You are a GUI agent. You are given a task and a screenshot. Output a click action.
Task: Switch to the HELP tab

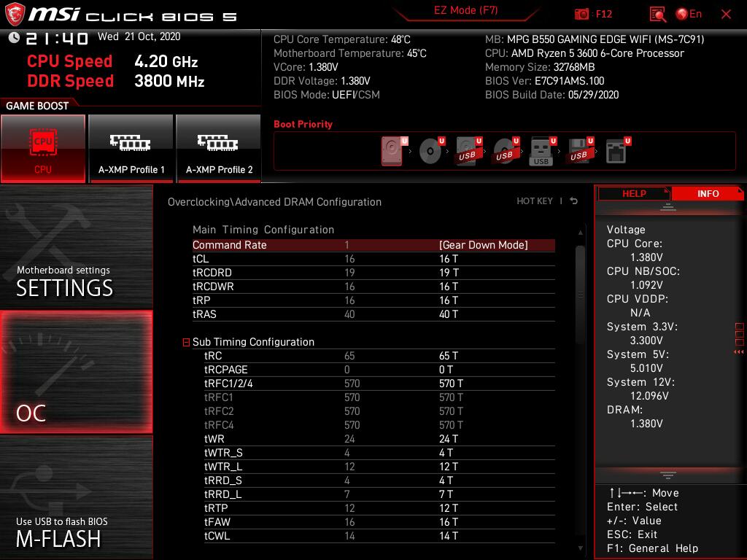click(634, 194)
